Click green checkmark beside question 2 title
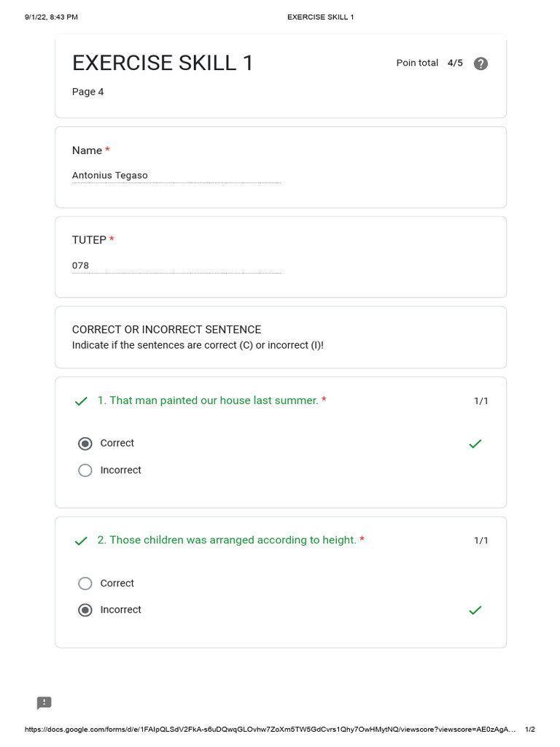 point(81,541)
